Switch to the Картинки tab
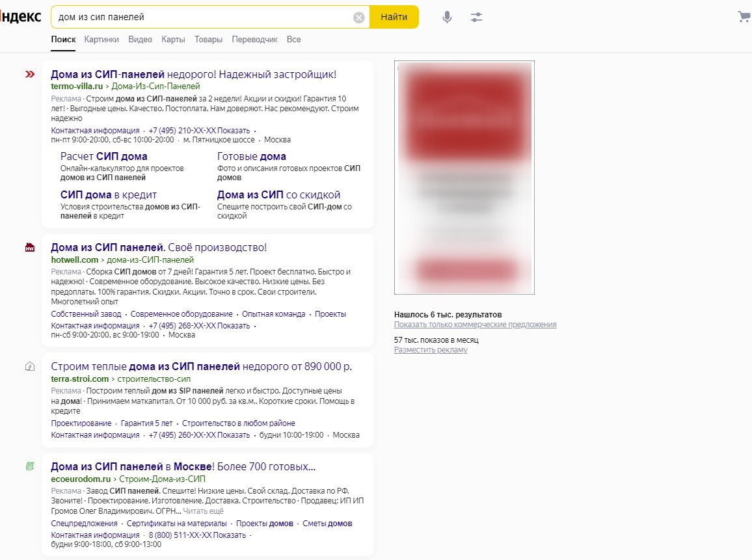The width and height of the screenshot is (752, 560). (101, 39)
